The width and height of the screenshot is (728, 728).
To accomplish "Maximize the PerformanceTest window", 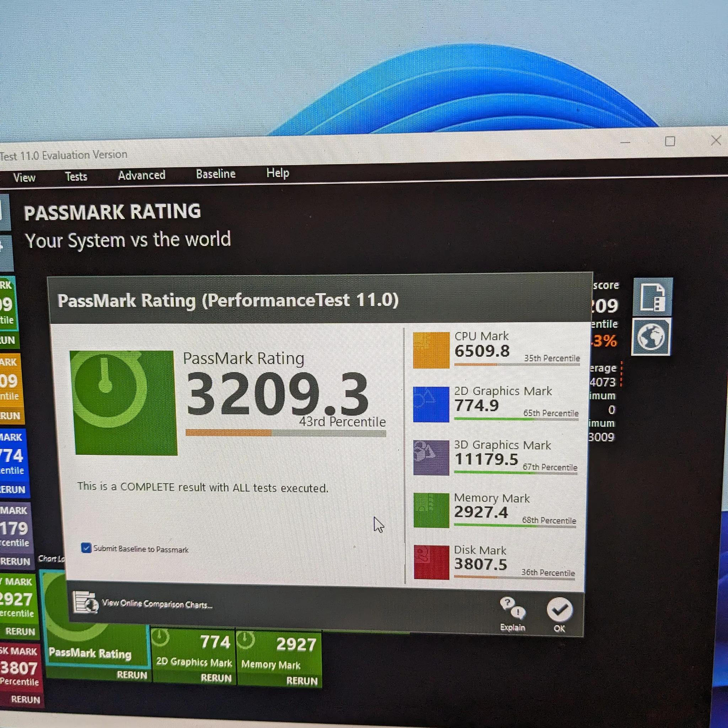I will tap(670, 141).
